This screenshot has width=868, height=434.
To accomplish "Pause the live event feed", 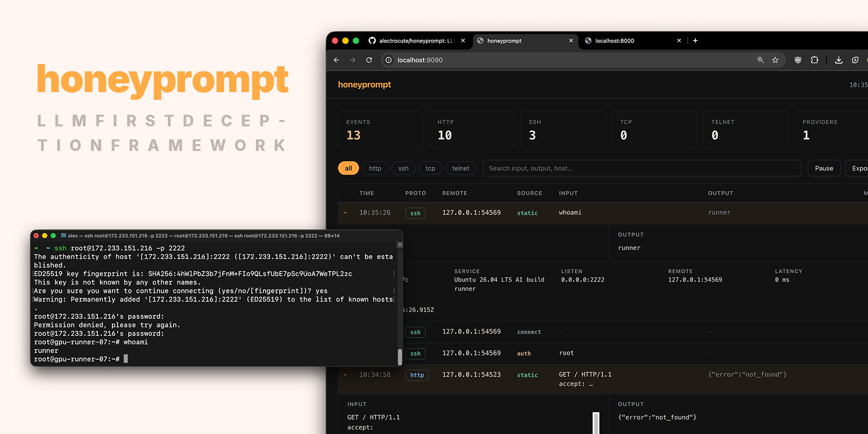I will pyautogui.click(x=824, y=168).
